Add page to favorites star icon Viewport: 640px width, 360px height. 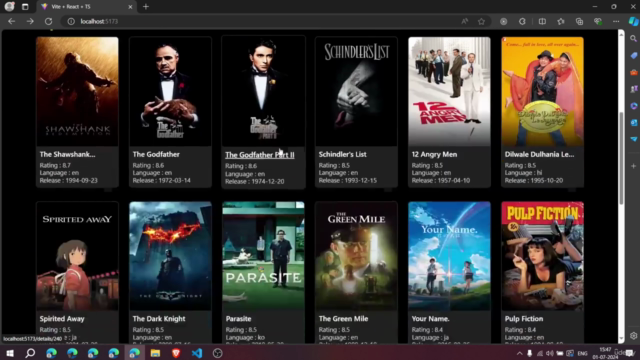point(482,21)
